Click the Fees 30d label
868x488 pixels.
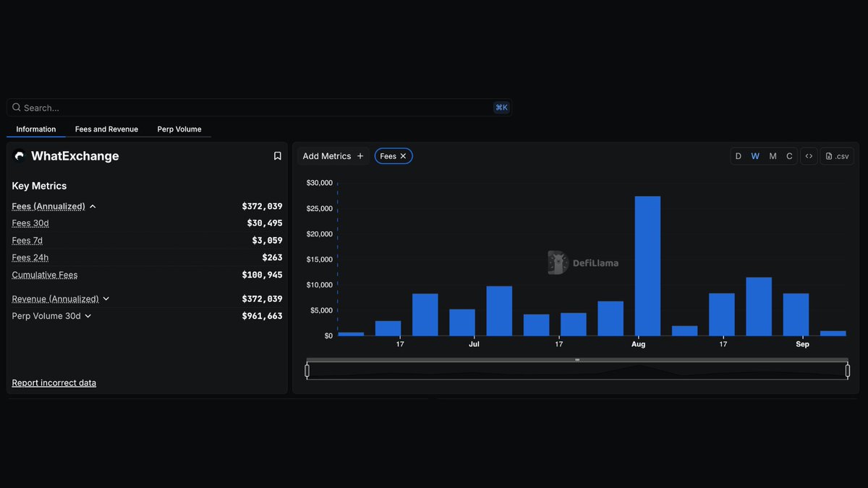click(30, 223)
